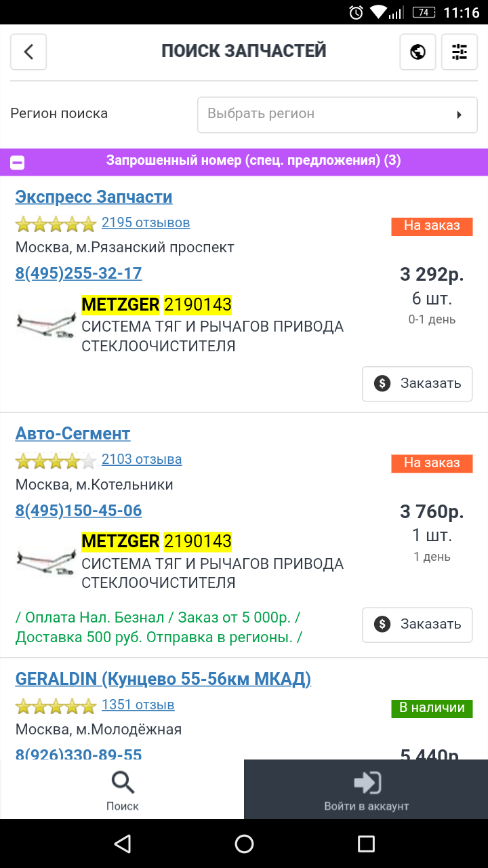This screenshot has width=488, height=868.
Task: Call 8(495)255-32-17 phone number
Action: click(x=79, y=273)
